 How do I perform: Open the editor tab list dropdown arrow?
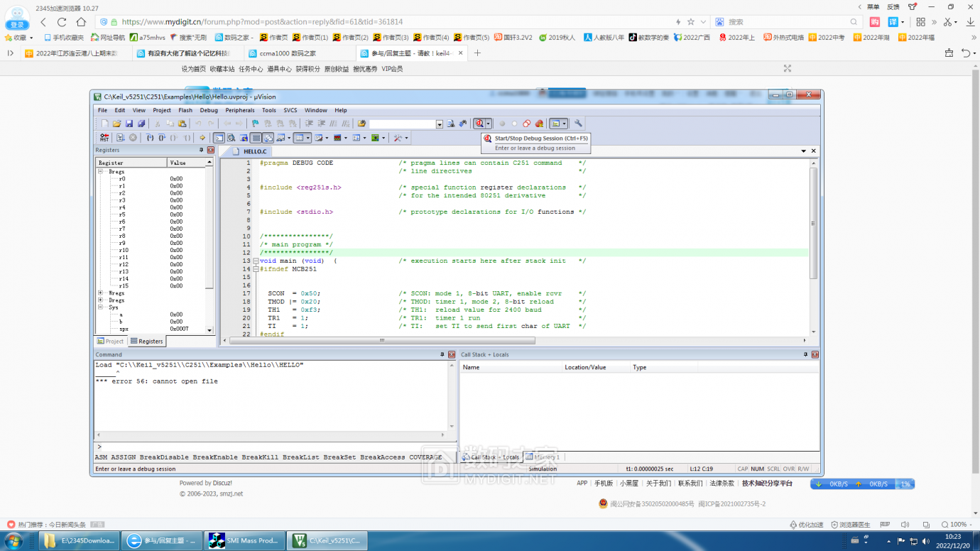click(x=804, y=151)
